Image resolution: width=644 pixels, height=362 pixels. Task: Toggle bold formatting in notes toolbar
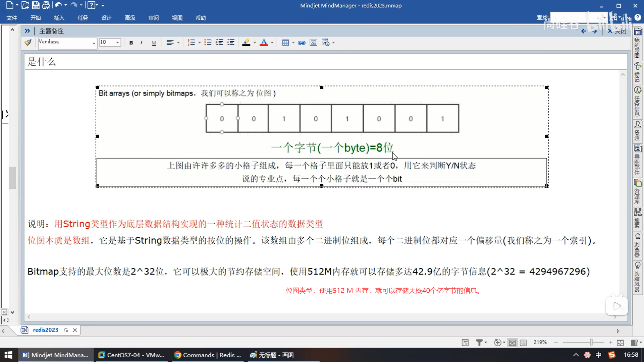point(131,43)
